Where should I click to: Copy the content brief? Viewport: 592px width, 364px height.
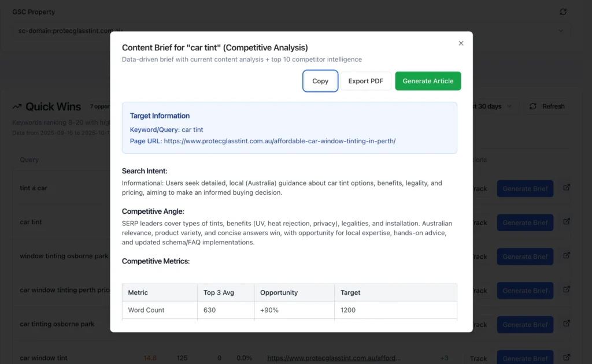coord(320,81)
